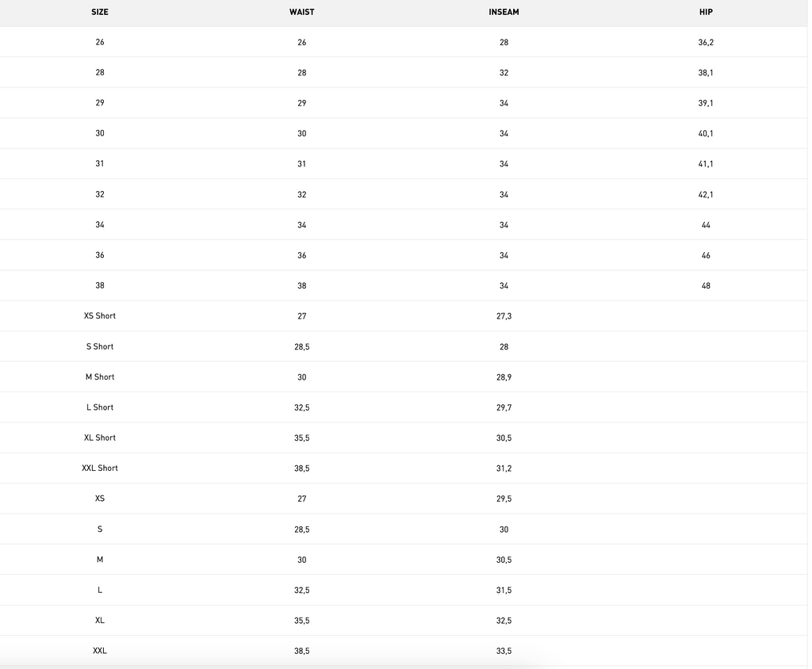Select the XS Short size row label
Image resolution: width=812 pixels, height=669 pixels.
pos(100,315)
